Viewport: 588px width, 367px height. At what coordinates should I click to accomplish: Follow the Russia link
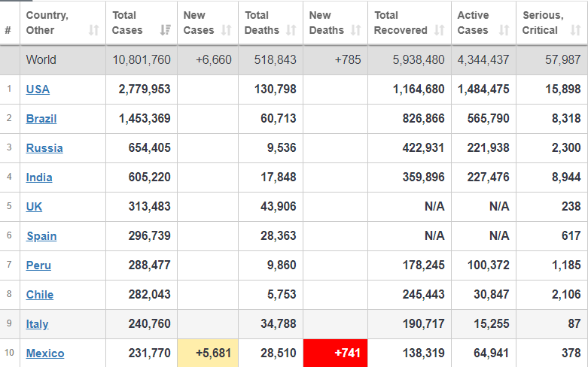coord(44,148)
